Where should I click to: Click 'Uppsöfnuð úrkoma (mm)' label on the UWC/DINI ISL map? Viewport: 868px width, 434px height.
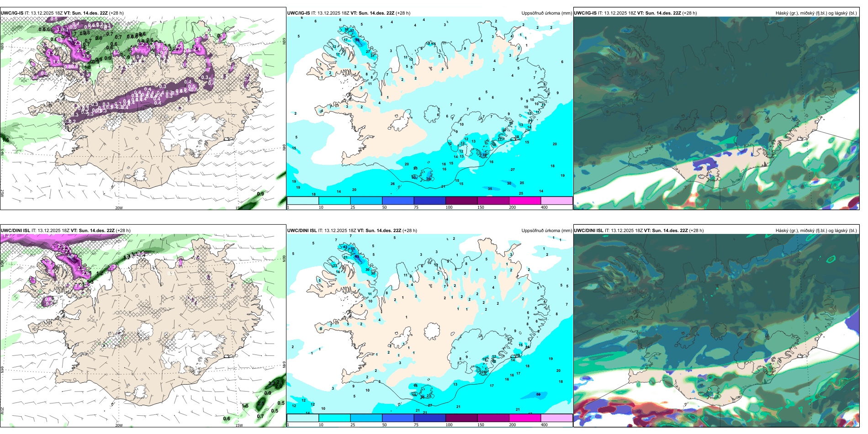point(546,231)
